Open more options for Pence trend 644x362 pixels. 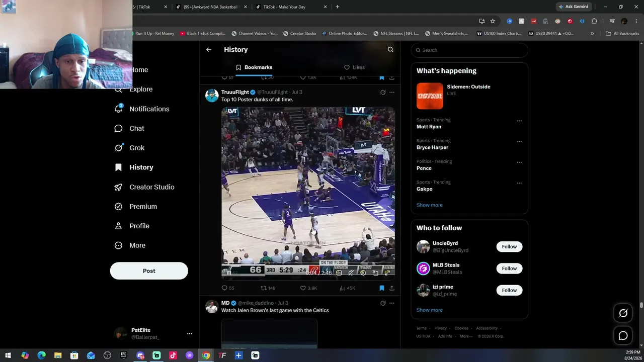tap(519, 162)
